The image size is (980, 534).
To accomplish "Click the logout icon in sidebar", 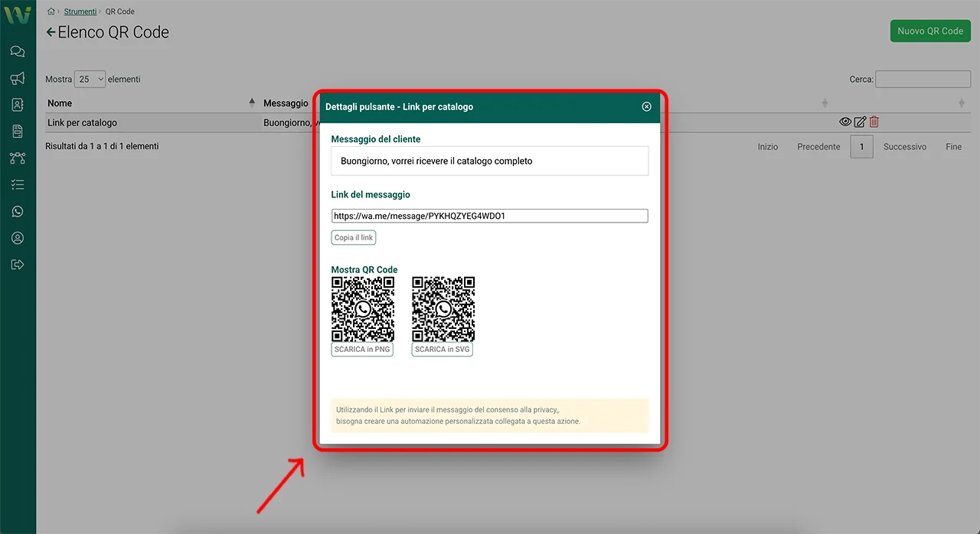I will pos(17,265).
